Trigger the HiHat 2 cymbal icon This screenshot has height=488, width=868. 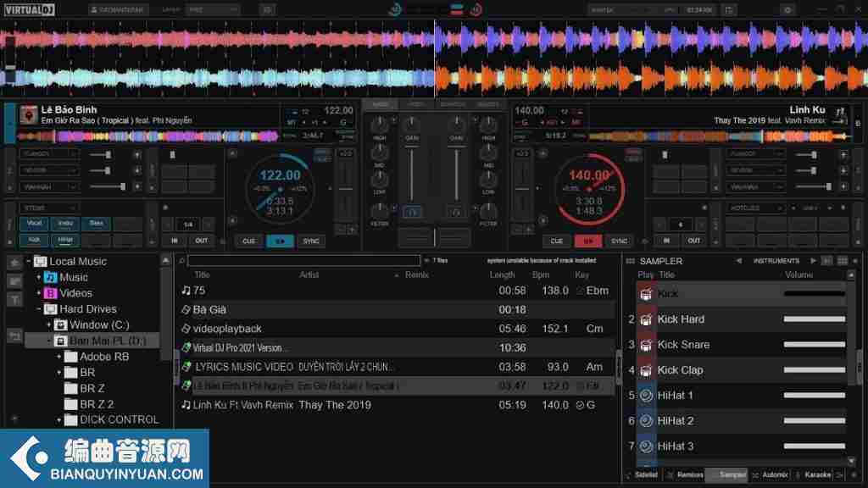click(x=645, y=421)
